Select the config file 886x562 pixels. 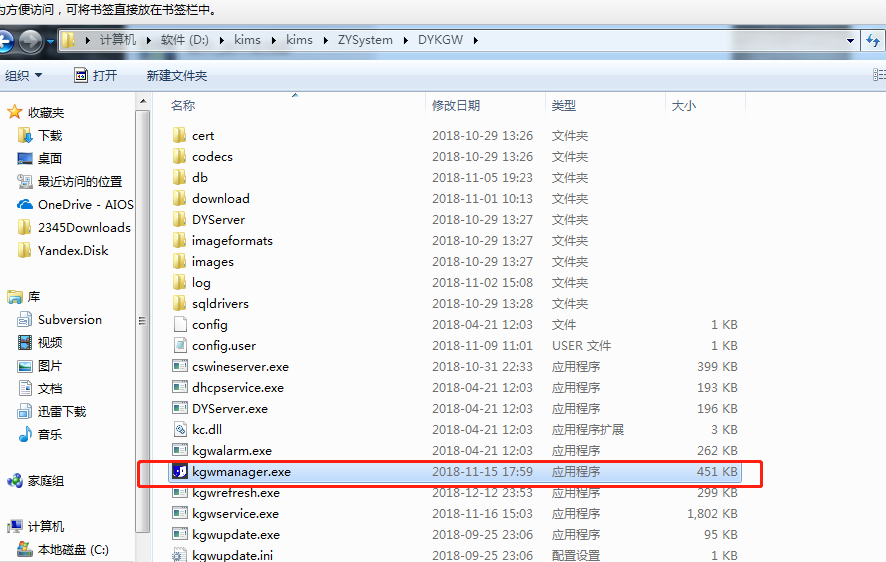point(210,325)
